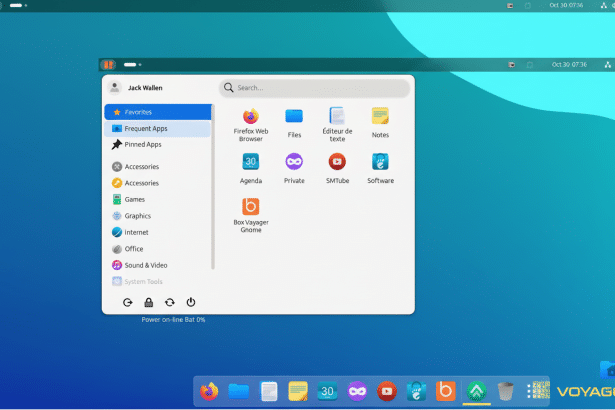Open Accessories category with gray icon

(158, 167)
